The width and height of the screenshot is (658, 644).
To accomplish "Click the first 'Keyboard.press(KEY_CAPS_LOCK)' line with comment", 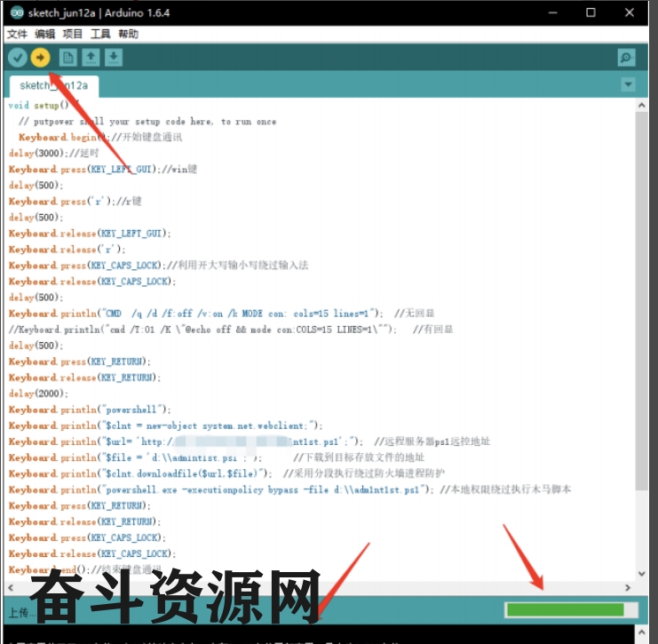I will click(x=158, y=266).
